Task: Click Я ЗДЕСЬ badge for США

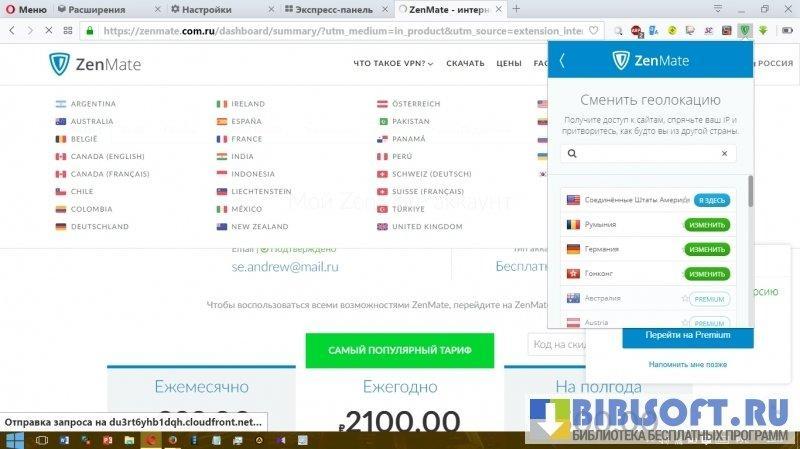Action: (x=712, y=200)
